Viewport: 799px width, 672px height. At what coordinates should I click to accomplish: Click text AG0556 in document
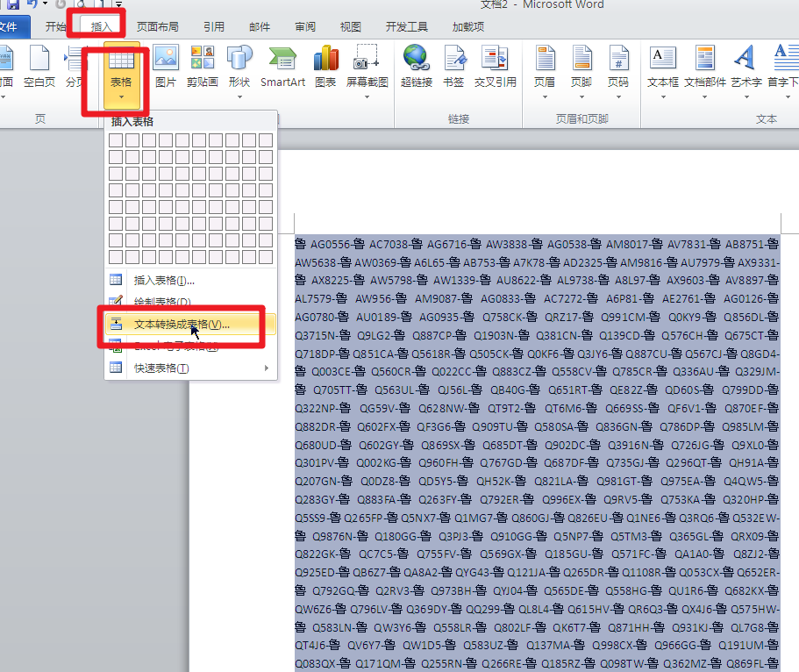tap(330, 244)
